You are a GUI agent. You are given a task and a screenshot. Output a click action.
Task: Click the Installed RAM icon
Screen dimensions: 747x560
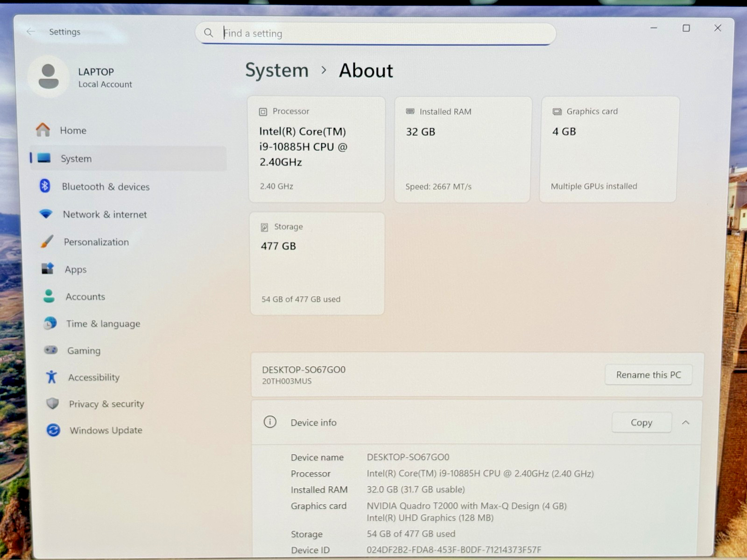point(410,112)
